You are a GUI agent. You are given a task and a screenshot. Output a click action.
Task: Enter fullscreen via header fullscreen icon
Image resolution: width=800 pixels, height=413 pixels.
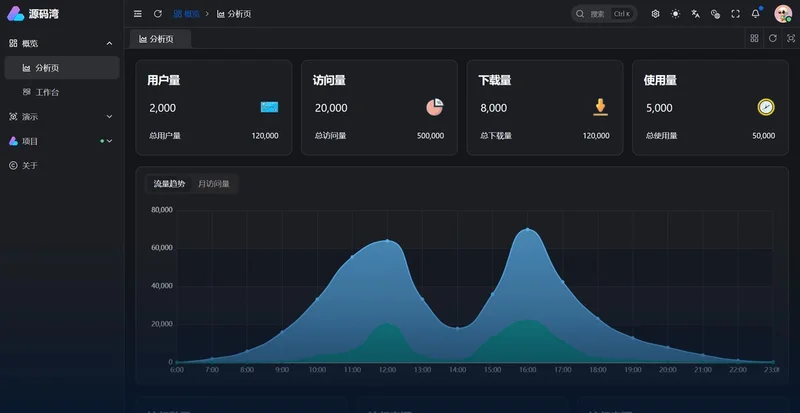pyautogui.click(x=735, y=14)
